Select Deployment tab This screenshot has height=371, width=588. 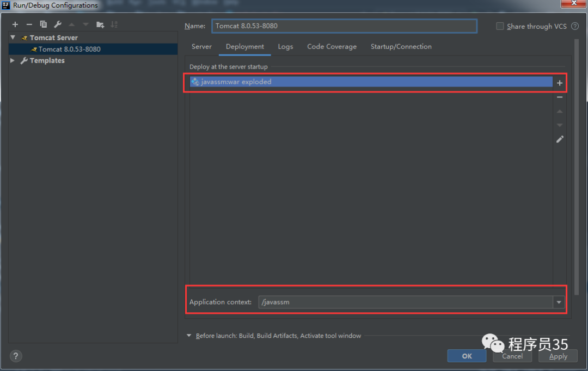click(245, 46)
